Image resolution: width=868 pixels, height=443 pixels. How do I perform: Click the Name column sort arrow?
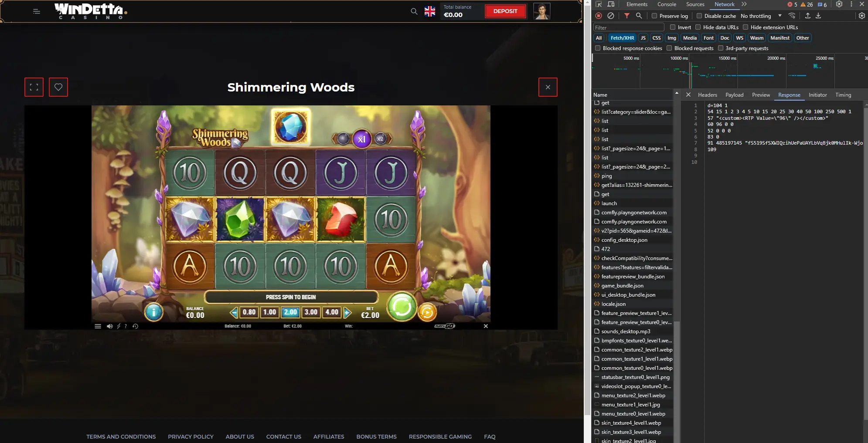click(x=677, y=93)
